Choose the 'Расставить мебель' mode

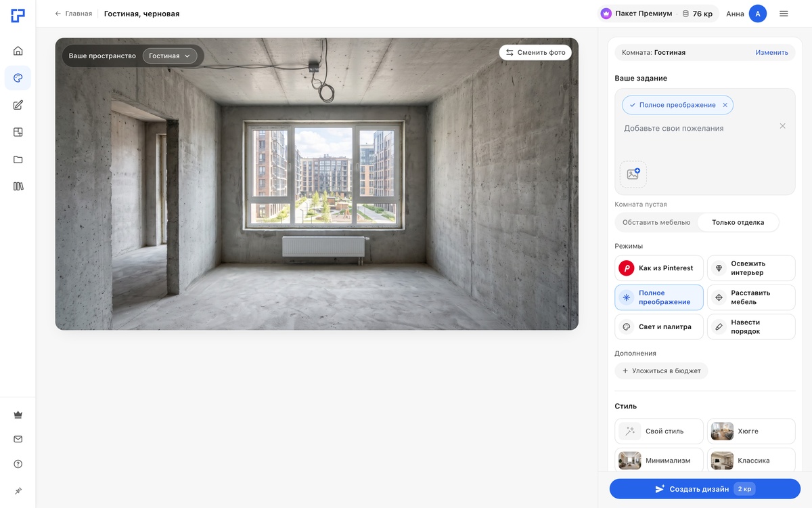[x=751, y=297]
